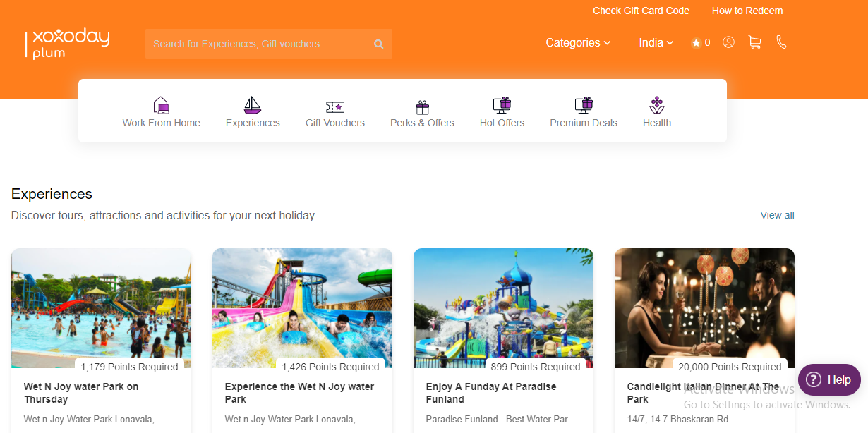Open the Categories dropdown
Viewport: 868px width, 433px height.
tap(577, 42)
